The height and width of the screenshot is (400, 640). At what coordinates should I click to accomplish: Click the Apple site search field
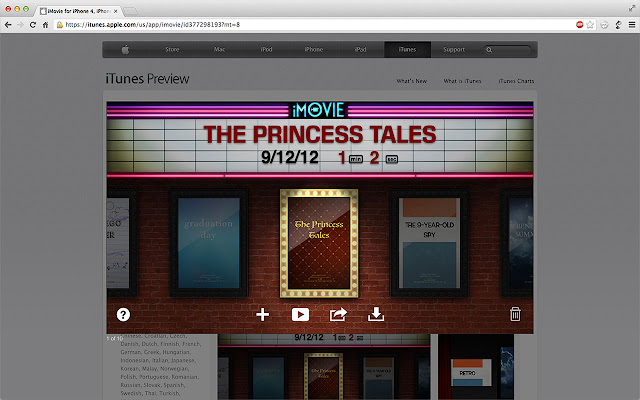coord(508,50)
